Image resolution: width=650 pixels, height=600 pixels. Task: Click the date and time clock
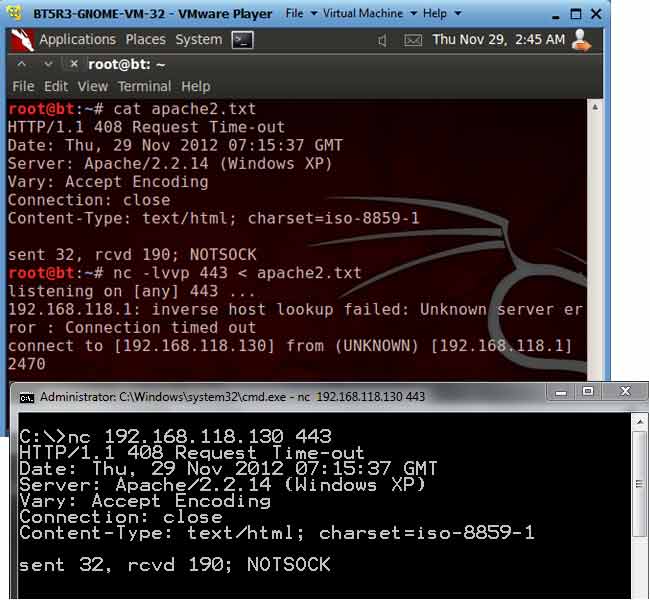[x=498, y=40]
